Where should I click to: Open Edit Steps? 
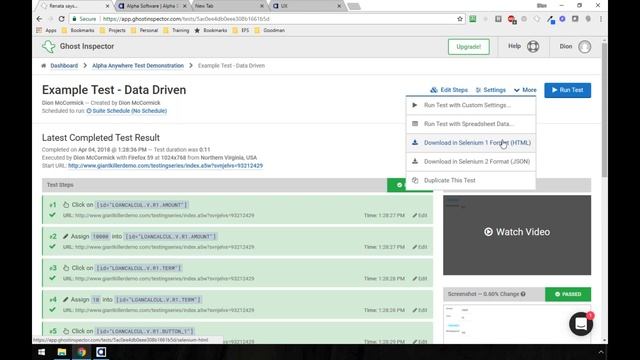(x=449, y=90)
